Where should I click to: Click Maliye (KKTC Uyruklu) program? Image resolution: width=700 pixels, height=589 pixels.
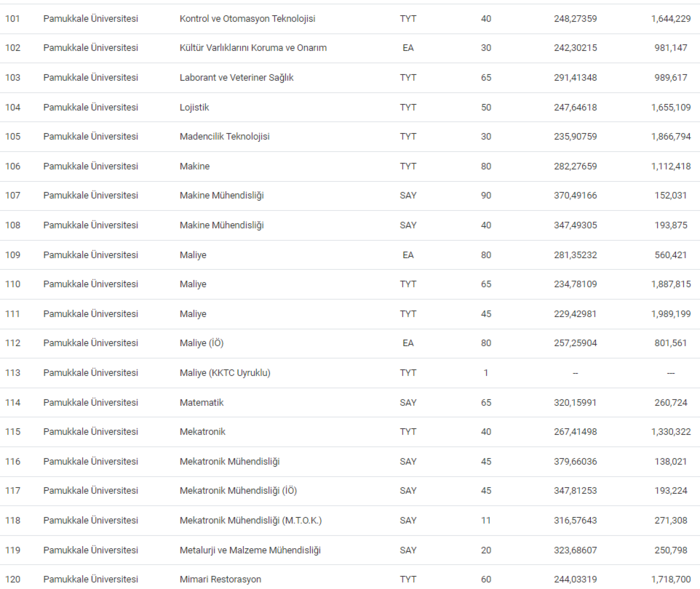[x=225, y=373]
